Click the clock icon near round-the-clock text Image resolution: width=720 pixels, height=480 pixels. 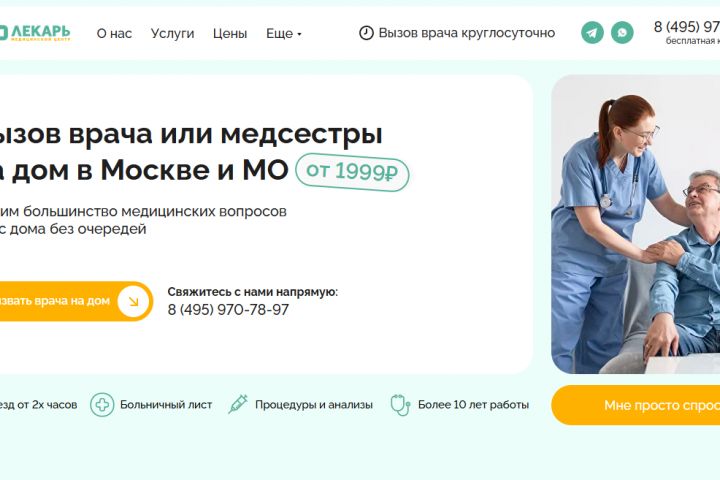(x=366, y=33)
